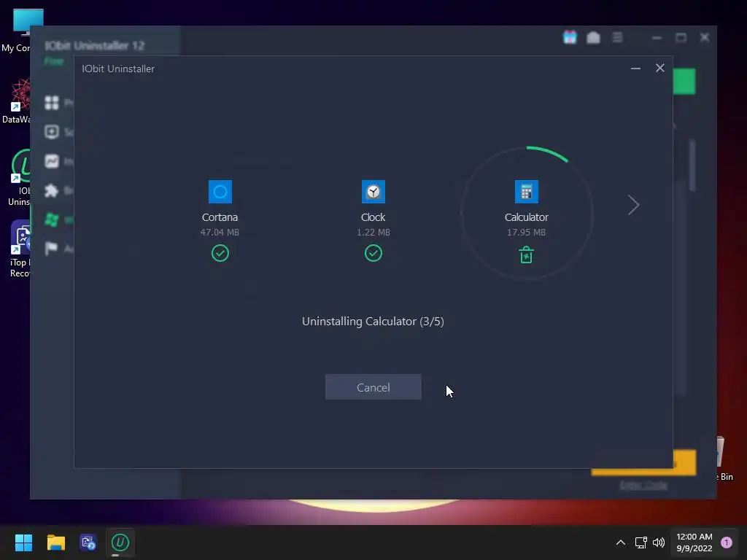Select the Cortana app icon
Screen dimensions: 747x560
pos(220,192)
